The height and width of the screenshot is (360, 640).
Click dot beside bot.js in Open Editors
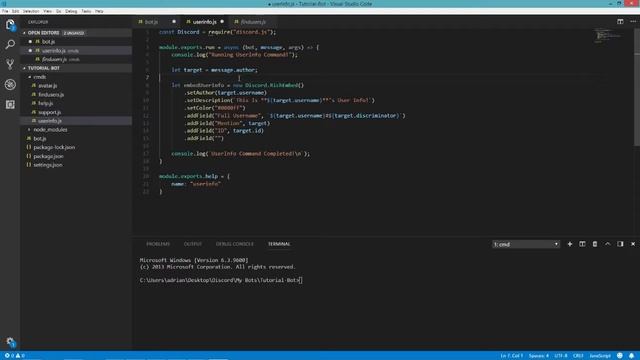click(x=30, y=42)
